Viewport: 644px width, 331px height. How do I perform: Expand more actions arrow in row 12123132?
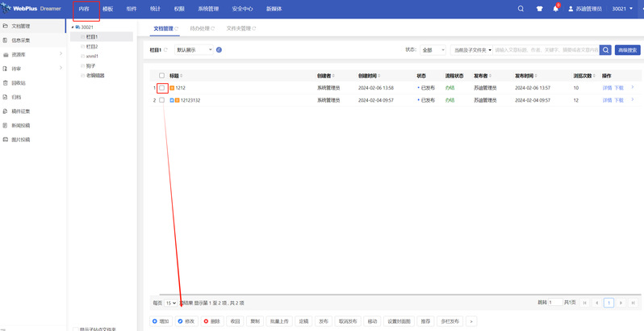(x=632, y=99)
